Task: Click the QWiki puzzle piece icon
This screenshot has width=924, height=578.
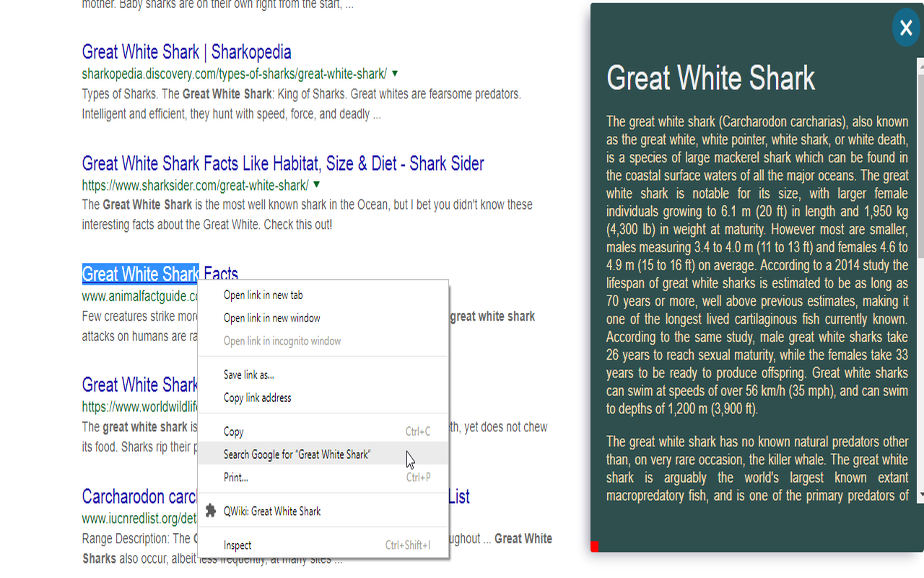Action: 210,511
